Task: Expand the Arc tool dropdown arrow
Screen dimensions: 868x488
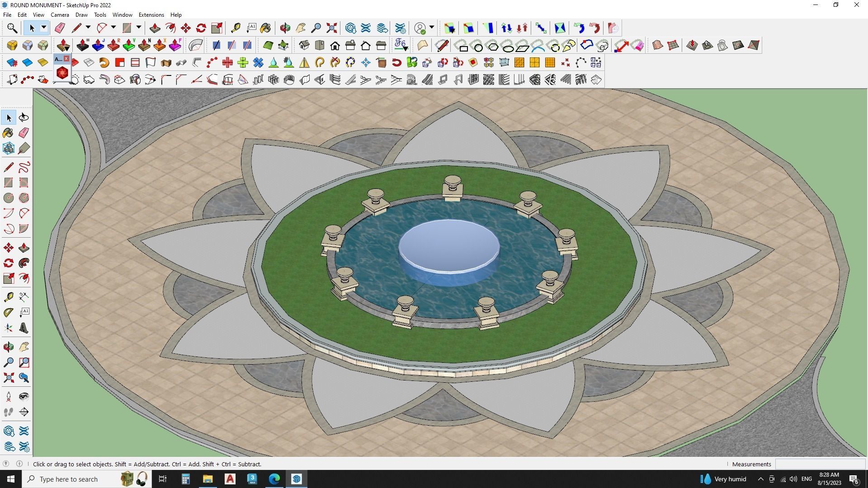Action: coord(113,28)
